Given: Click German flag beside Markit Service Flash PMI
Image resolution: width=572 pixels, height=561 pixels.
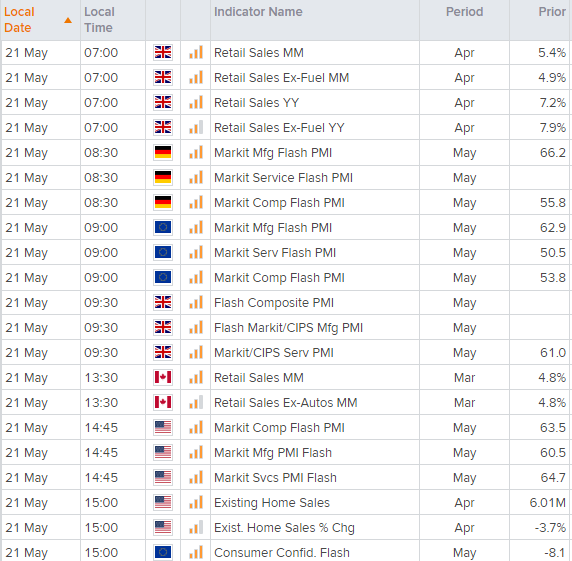Looking at the screenshot, I should [x=163, y=178].
